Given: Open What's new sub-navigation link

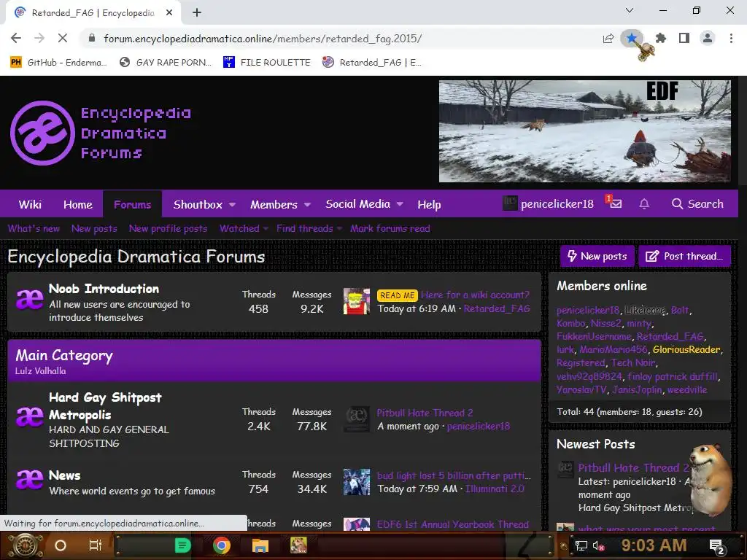Looking at the screenshot, I should pos(34,228).
